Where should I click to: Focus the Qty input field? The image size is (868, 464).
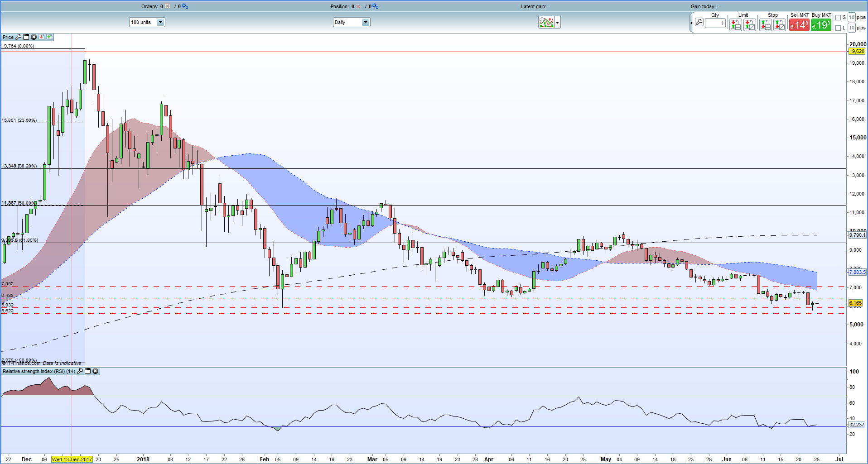point(715,23)
